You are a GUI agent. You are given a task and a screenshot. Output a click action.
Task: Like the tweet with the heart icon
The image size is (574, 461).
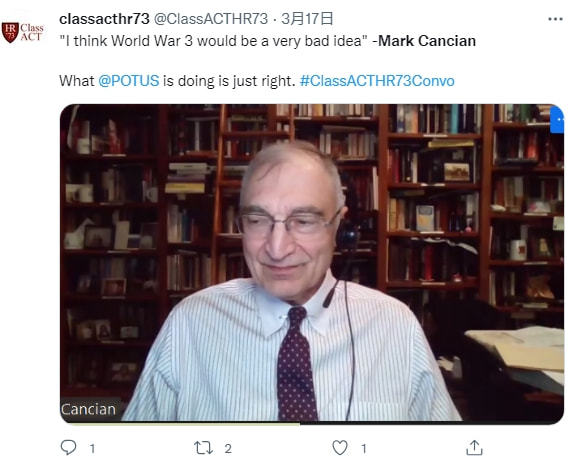pyautogui.click(x=340, y=447)
